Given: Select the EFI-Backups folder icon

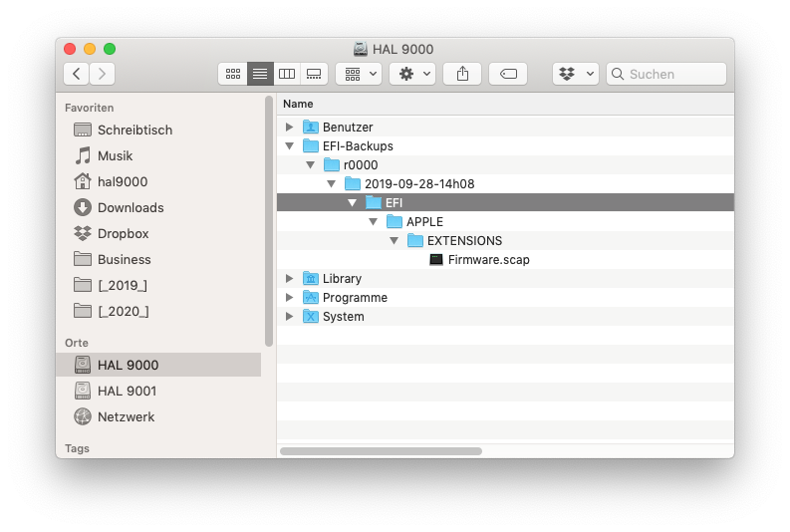Looking at the screenshot, I should (x=311, y=146).
